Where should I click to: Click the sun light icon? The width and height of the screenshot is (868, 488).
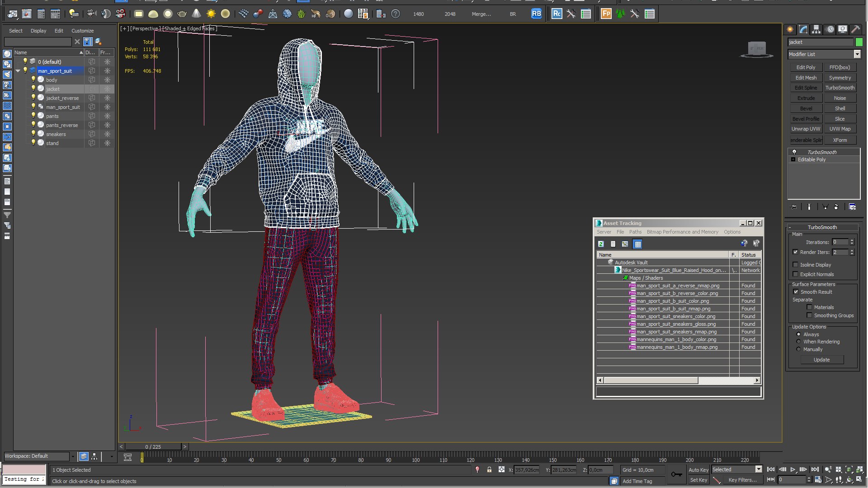click(211, 14)
